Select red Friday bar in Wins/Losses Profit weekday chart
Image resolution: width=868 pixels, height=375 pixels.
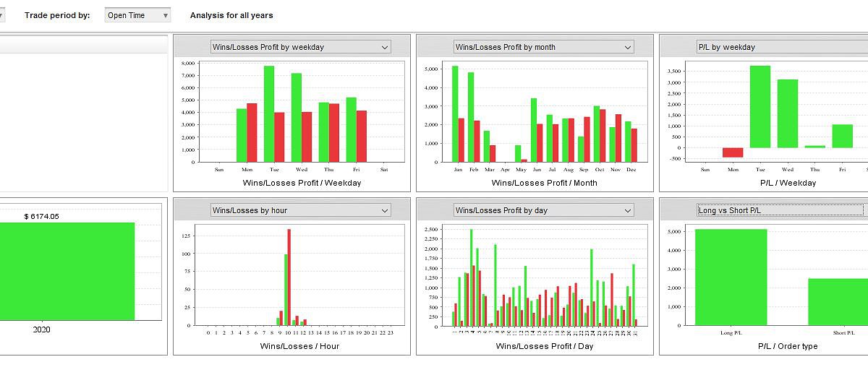(362, 136)
